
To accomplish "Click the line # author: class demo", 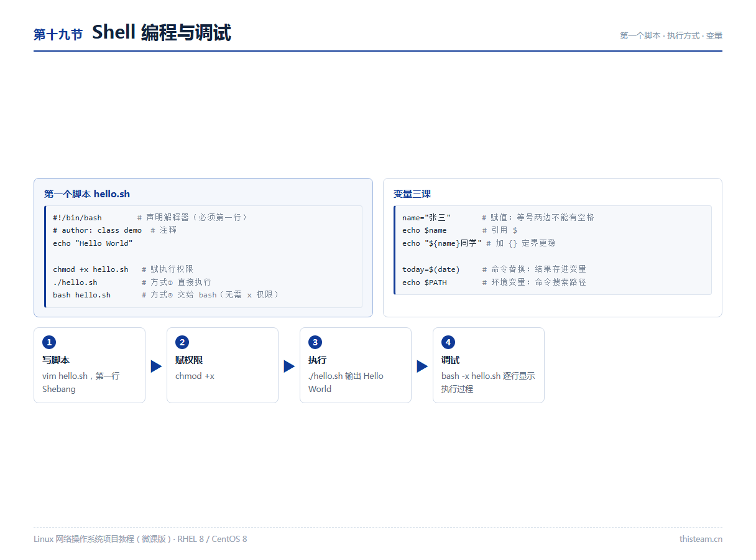I will coord(97,230).
